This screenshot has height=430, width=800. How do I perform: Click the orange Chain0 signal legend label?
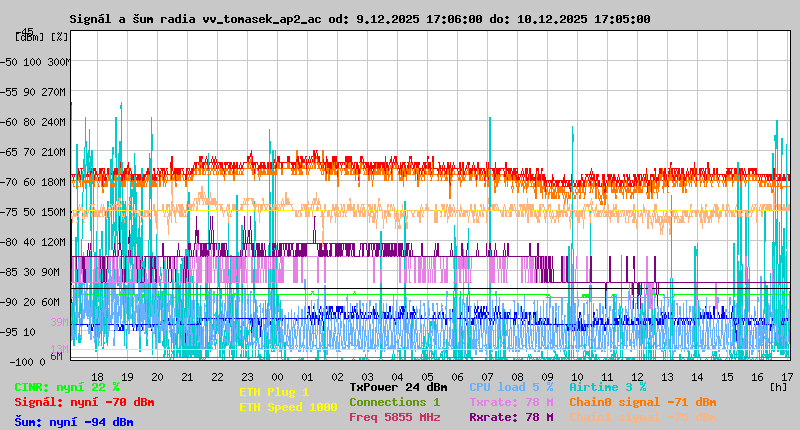(x=642, y=401)
